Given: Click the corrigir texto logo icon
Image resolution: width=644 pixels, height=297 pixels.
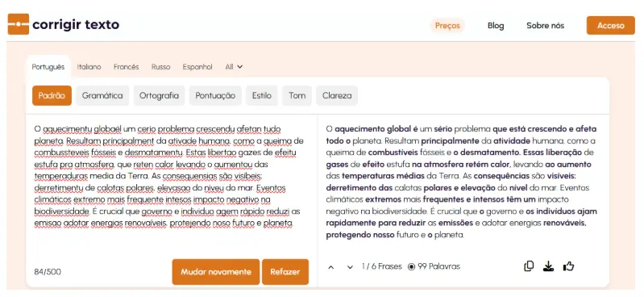Looking at the screenshot, I should (19, 24).
